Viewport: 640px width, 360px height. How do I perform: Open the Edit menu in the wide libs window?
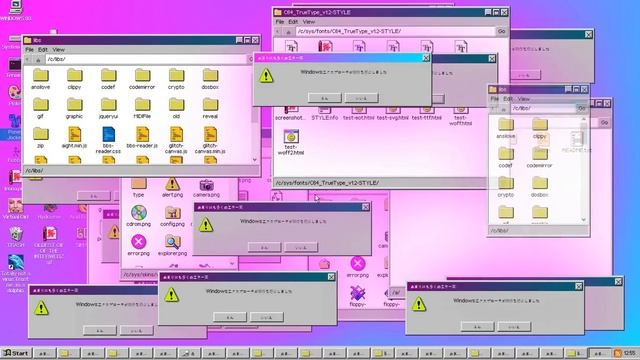point(43,49)
